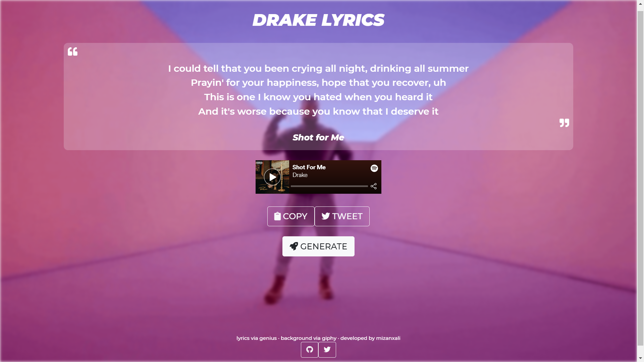Click the rocket icon on GENERATE

[x=294, y=246]
